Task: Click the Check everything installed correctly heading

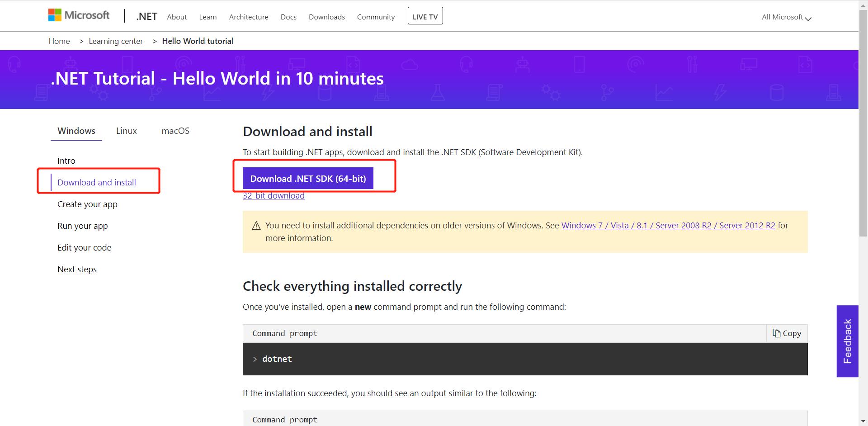Action: pos(352,286)
